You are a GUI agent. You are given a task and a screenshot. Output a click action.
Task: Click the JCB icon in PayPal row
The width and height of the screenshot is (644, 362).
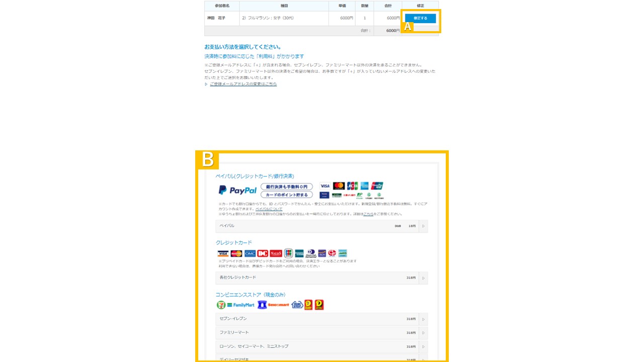coord(352,186)
